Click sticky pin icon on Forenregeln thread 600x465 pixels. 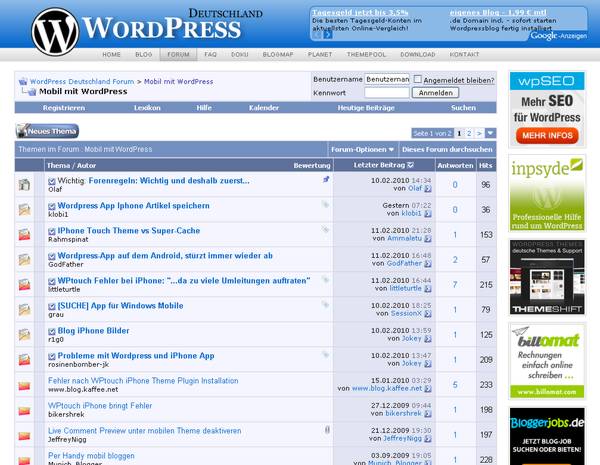(x=326, y=179)
